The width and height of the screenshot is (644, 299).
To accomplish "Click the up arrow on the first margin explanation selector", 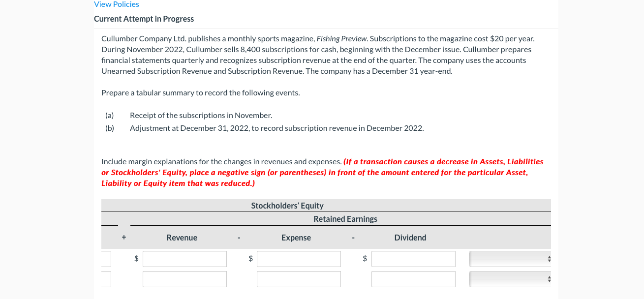I will coord(550,256).
